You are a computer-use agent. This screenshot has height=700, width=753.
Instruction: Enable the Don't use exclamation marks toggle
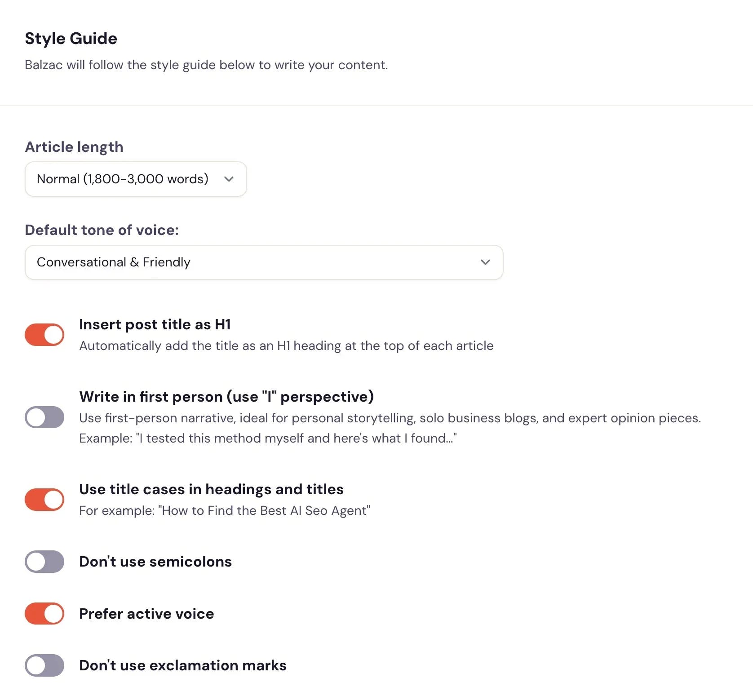[x=44, y=665]
